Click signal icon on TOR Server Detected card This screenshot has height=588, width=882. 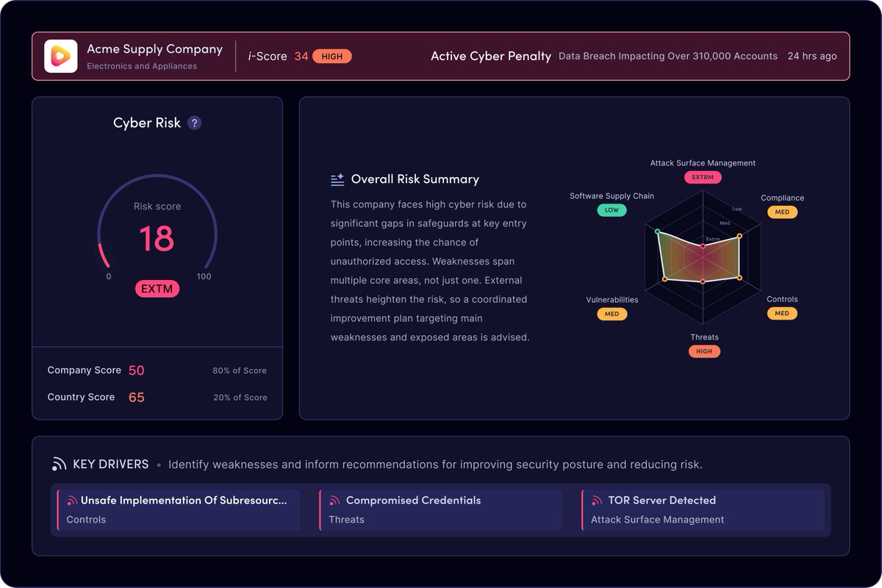(597, 501)
